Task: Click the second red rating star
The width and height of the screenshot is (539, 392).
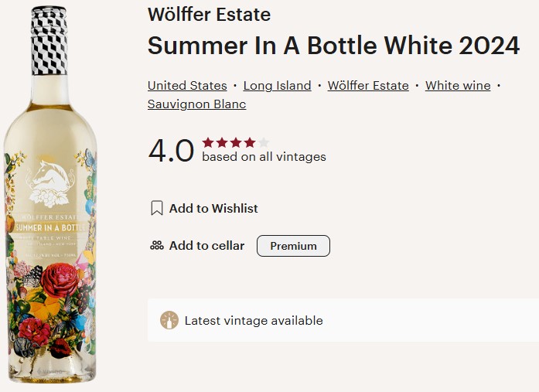Action: point(222,142)
